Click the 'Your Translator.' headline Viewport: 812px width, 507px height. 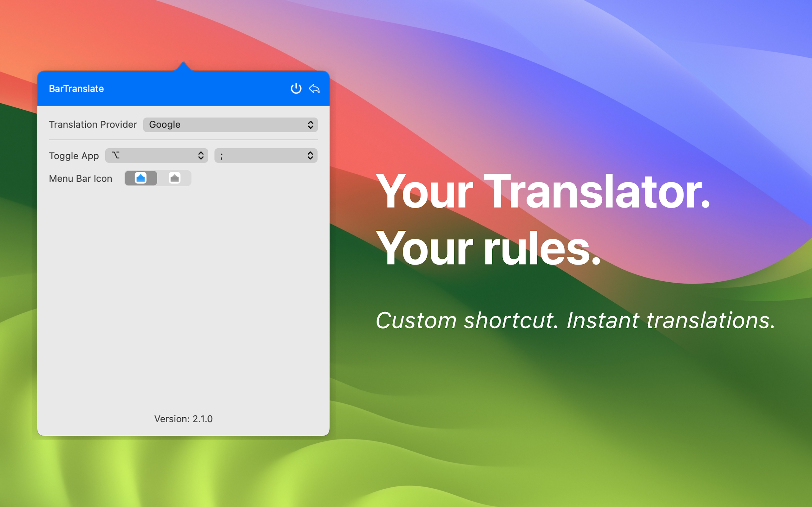tap(543, 192)
